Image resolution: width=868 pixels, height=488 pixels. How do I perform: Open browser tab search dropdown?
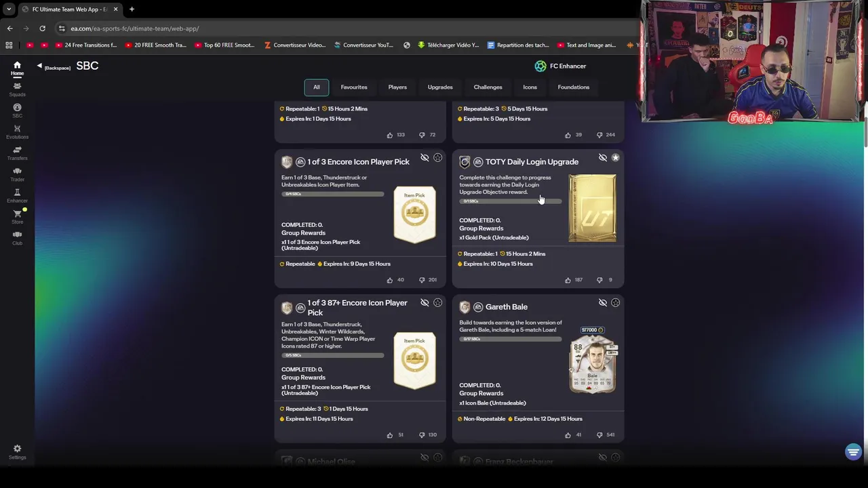point(9,9)
